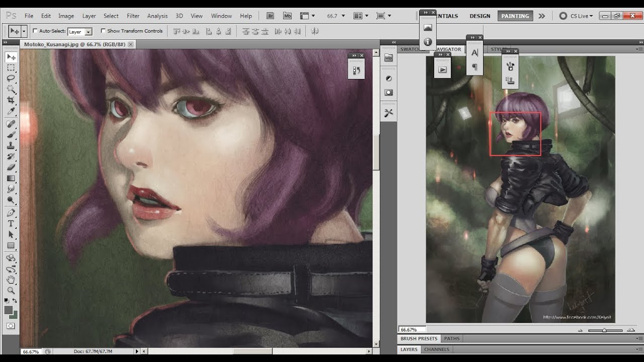Switch to the Design workspace
The height and width of the screenshot is (362, 644).
pos(480,16)
